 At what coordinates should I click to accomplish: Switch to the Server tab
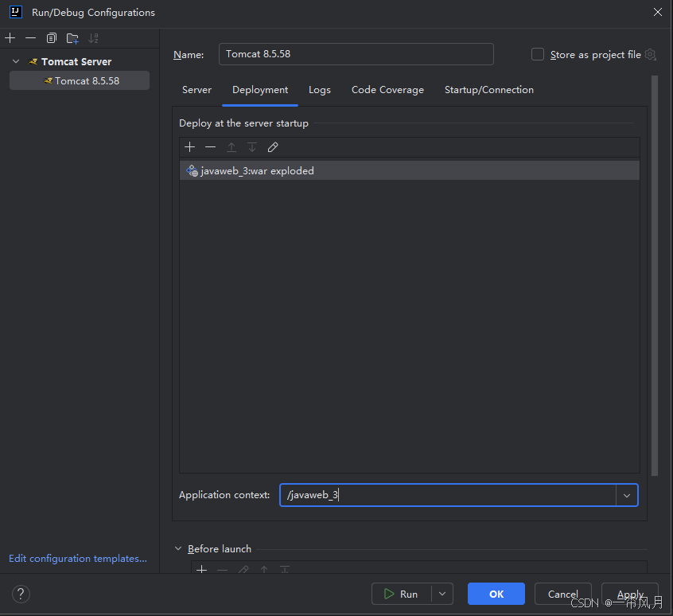[197, 90]
